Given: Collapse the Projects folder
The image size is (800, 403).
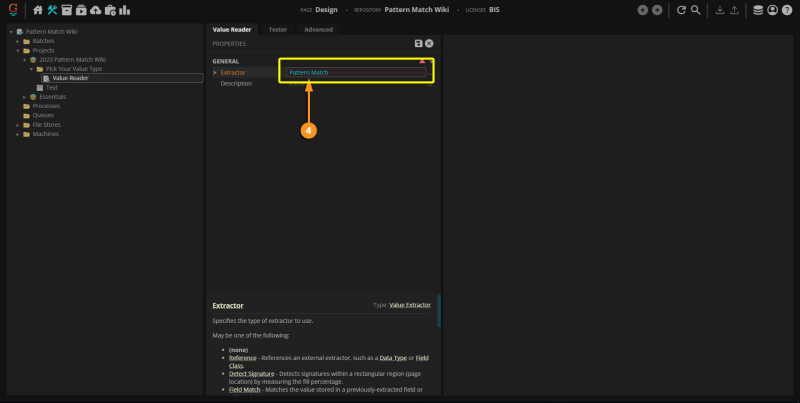Looking at the screenshot, I should click(x=18, y=51).
